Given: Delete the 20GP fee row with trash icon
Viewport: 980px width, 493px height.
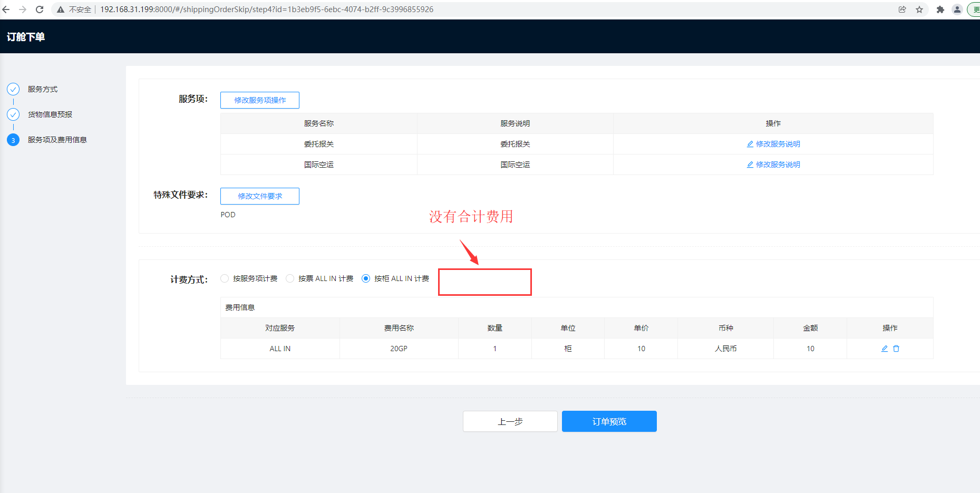Looking at the screenshot, I should (896, 349).
